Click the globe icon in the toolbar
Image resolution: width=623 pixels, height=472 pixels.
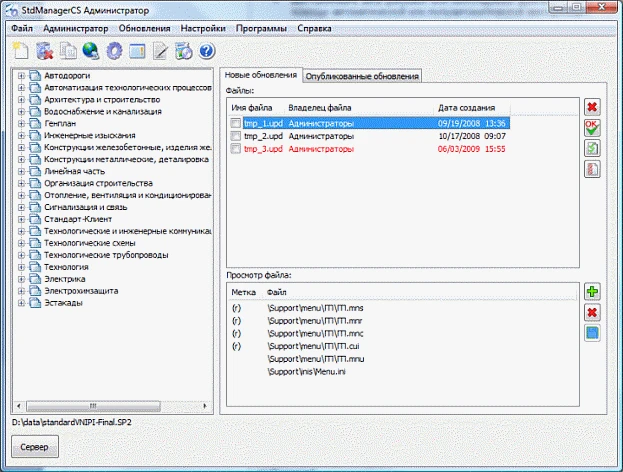(x=92, y=50)
